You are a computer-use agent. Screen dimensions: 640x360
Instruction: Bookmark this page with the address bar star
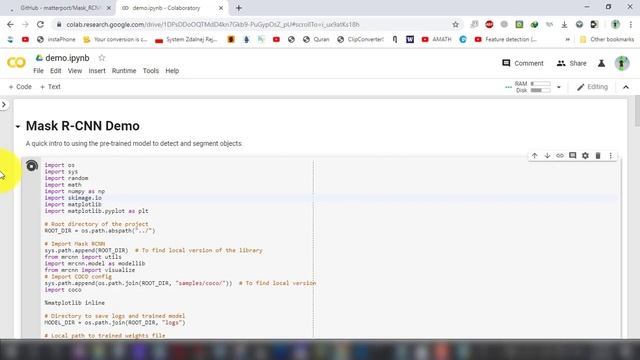click(x=456, y=24)
